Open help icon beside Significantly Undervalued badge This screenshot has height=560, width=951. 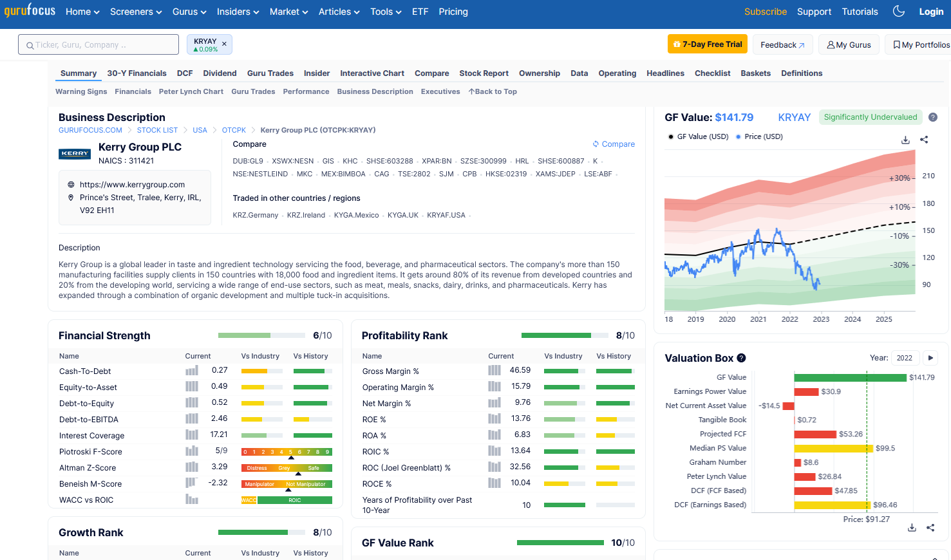(x=933, y=117)
